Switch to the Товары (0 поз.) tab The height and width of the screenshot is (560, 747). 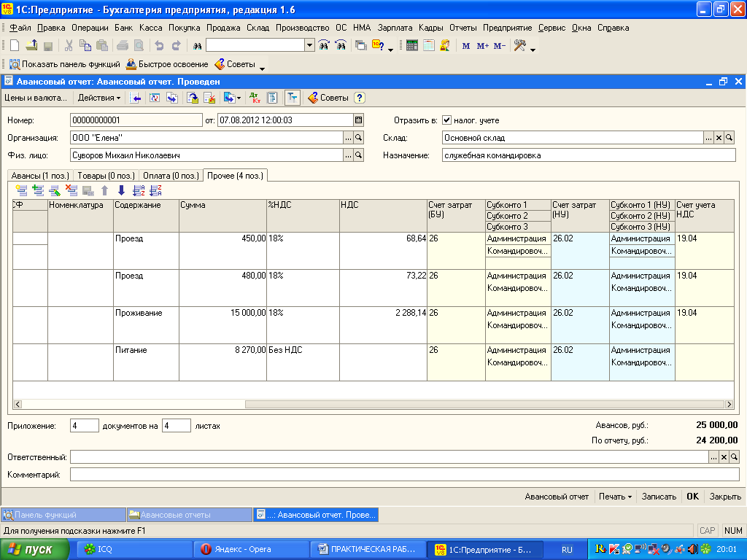click(x=107, y=176)
